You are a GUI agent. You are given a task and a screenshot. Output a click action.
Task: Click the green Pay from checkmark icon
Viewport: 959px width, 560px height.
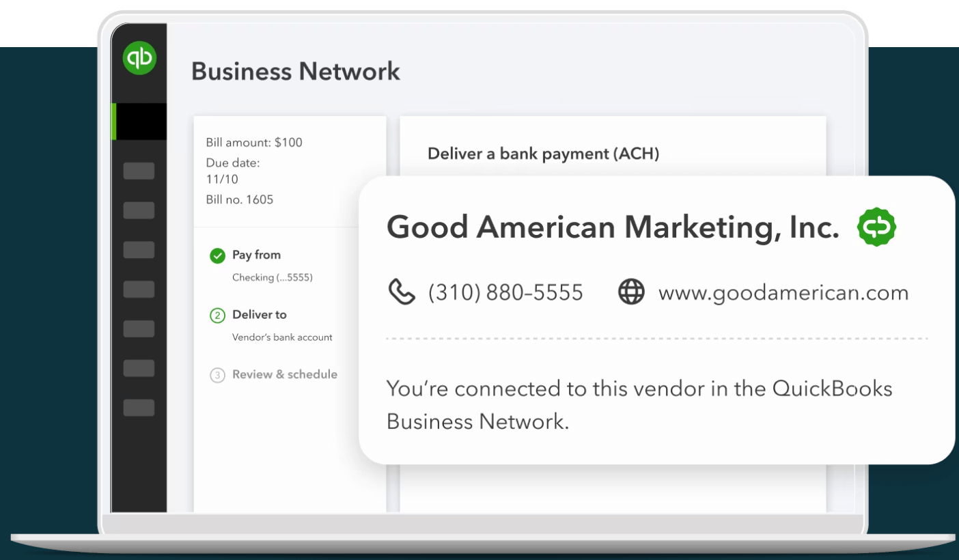[217, 256]
